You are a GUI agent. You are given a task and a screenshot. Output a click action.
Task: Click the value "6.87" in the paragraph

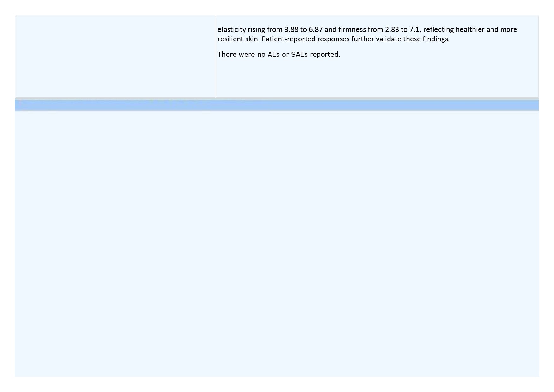point(316,30)
